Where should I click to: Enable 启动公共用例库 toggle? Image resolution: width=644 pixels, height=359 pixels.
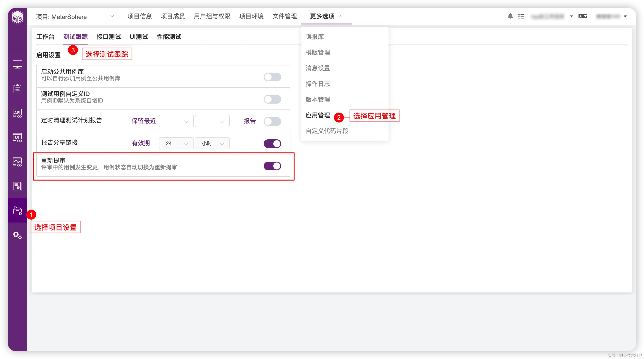coord(272,77)
